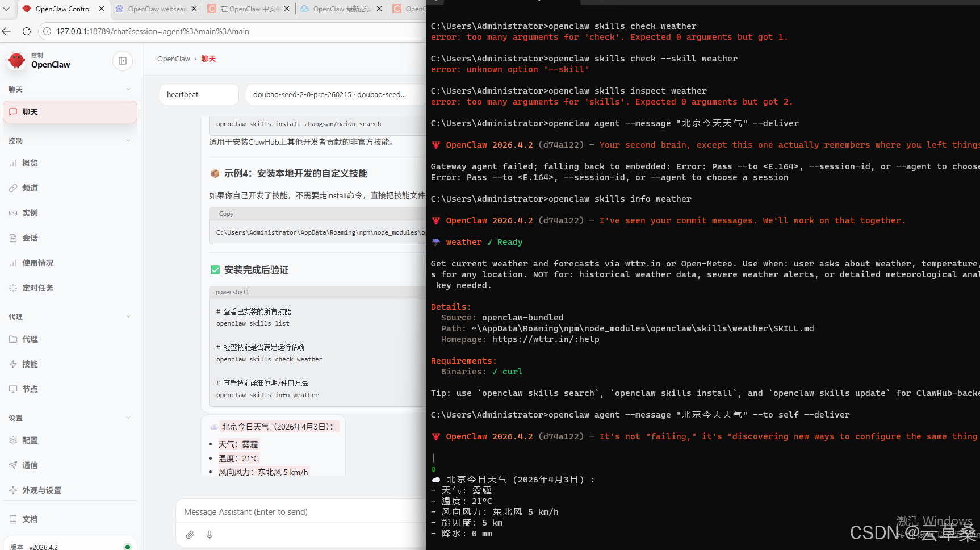Open 文档 docs book icon
980x550 pixels.
pyautogui.click(x=13, y=519)
